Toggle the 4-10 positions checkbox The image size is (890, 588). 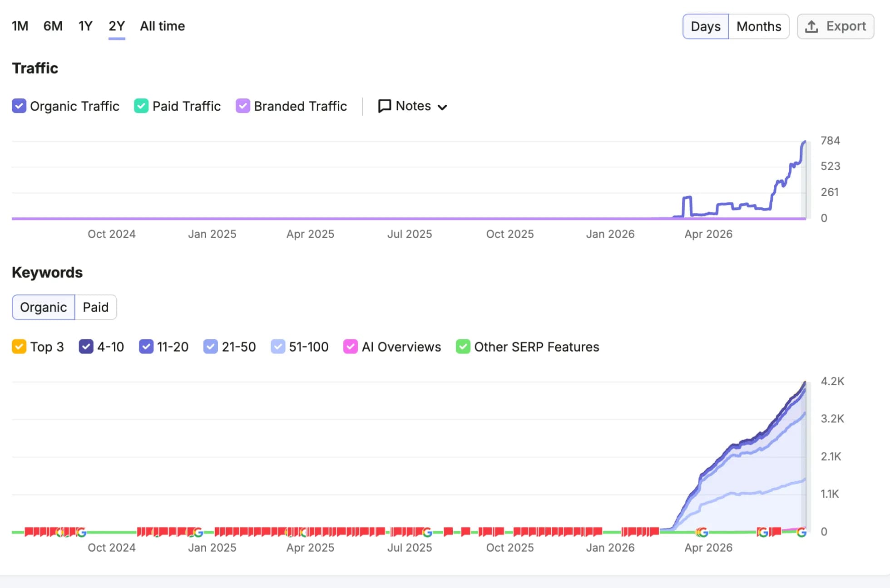pos(86,347)
